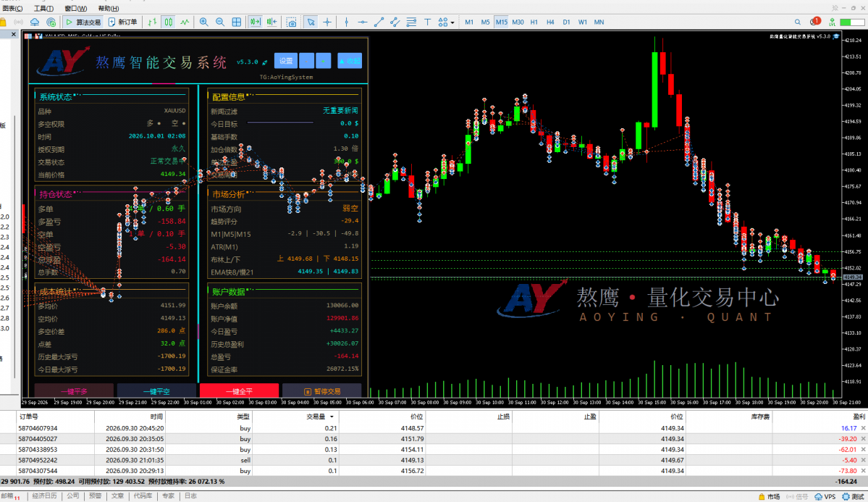Open account notifications with red badge
Screen dimensions: 868x502
(x=815, y=22)
